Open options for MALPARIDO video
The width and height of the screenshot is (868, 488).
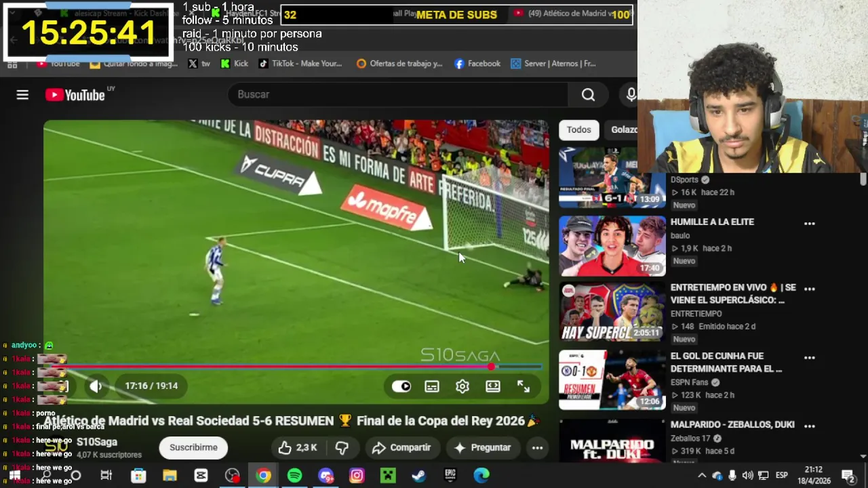point(809,426)
